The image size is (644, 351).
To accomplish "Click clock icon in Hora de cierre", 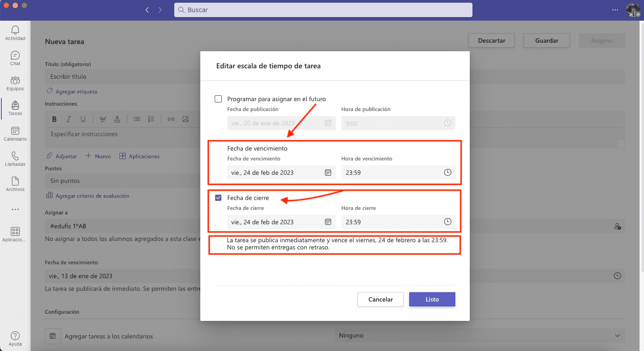I will pos(447,222).
